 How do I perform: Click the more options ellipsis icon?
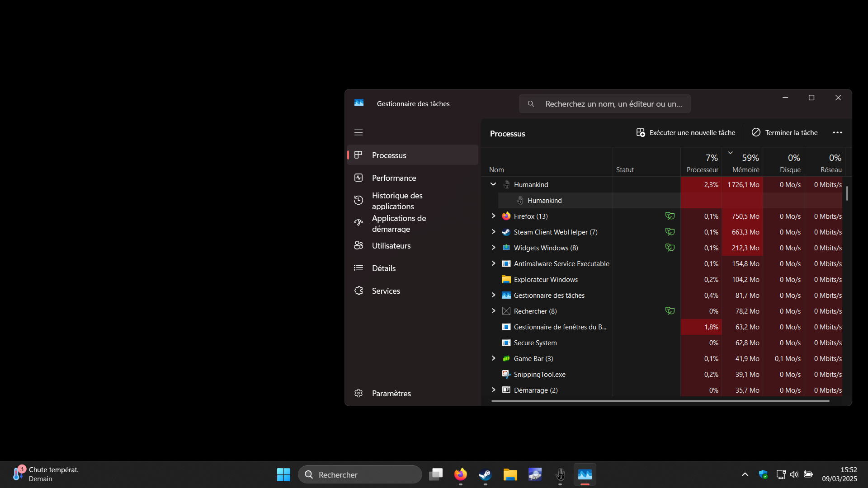pos(837,133)
